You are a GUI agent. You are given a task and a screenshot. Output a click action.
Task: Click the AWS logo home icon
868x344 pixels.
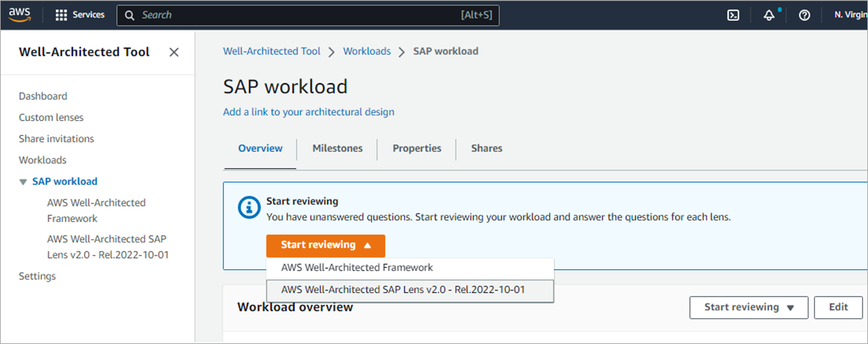tap(20, 14)
